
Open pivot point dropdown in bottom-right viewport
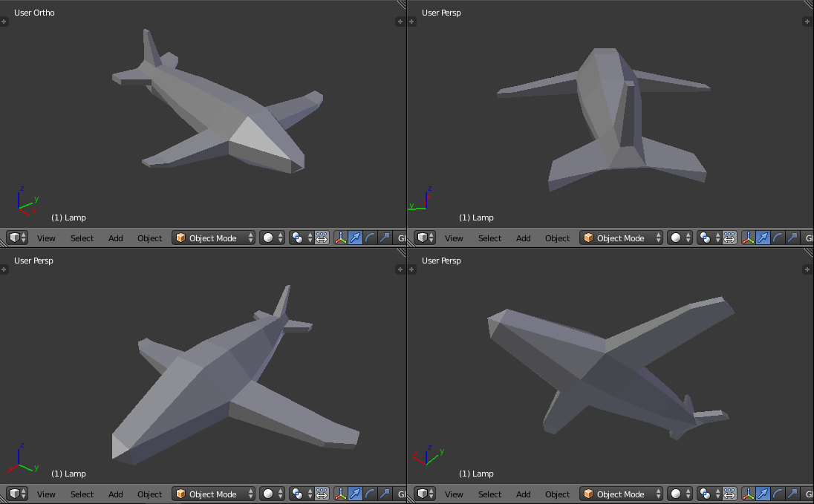[x=709, y=494]
